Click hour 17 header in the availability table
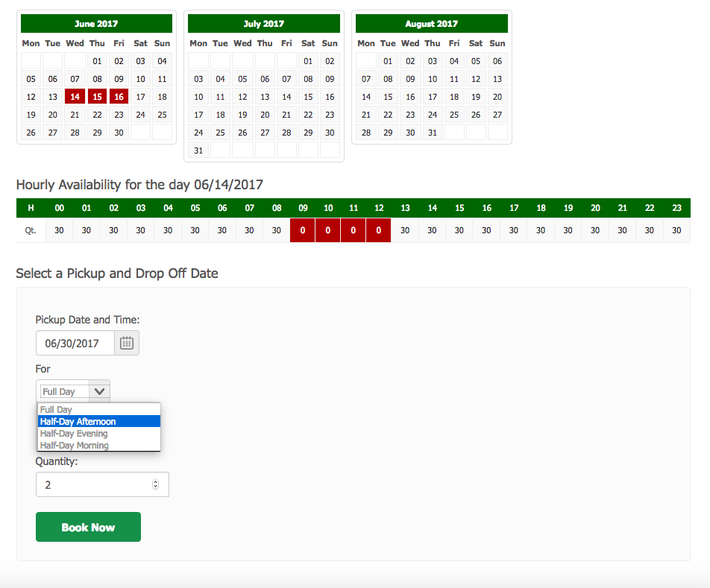The image size is (710, 588). click(x=513, y=208)
